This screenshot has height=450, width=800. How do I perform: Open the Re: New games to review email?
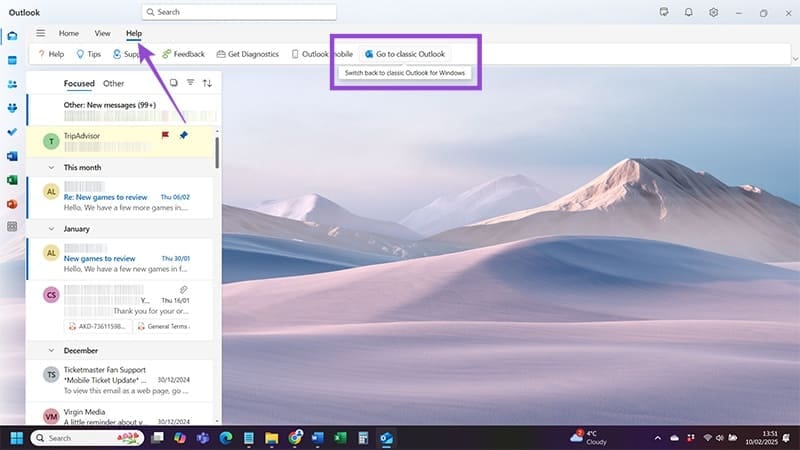point(120,198)
